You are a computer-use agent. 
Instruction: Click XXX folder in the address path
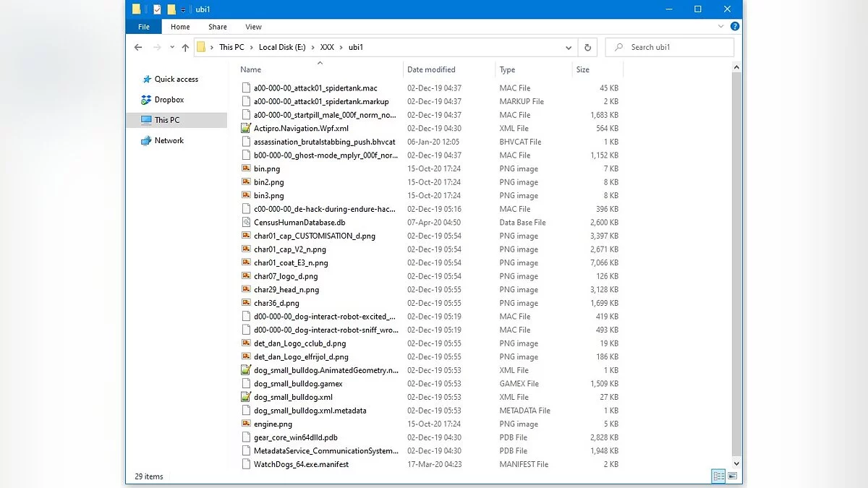pos(327,48)
